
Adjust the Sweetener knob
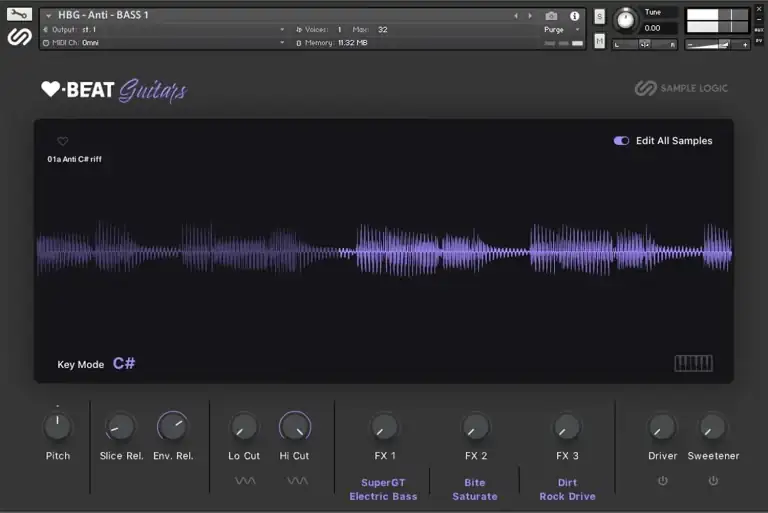(x=712, y=427)
